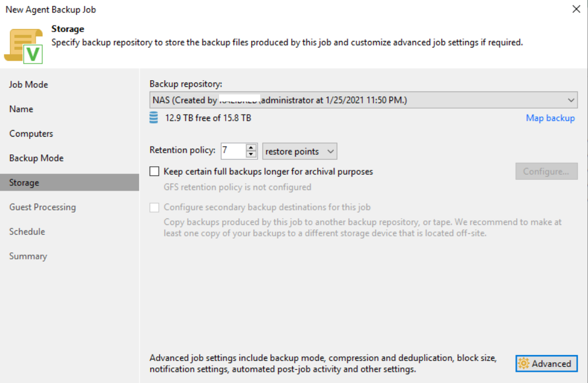Viewport: 588px width, 383px height.
Task: Go to the Job Mode step
Action: pos(29,84)
